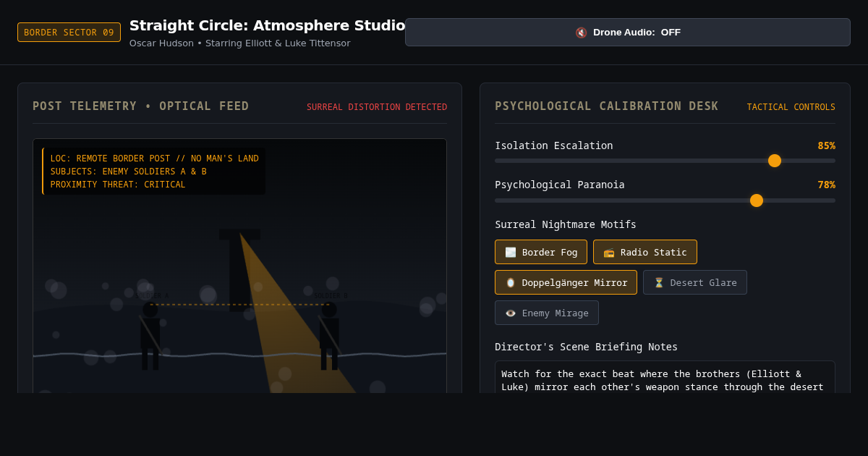Click the SUBJECTS: ENEMY SOLDIERS A & B line
The height and width of the screenshot is (456, 868).
pyautogui.click(x=129, y=172)
